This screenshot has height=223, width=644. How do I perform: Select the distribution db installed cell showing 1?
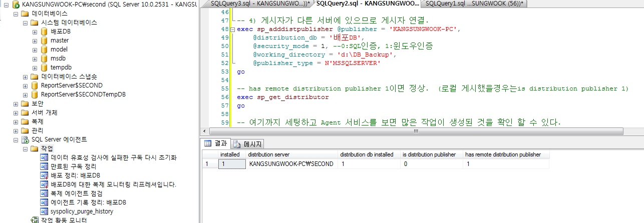(370, 163)
